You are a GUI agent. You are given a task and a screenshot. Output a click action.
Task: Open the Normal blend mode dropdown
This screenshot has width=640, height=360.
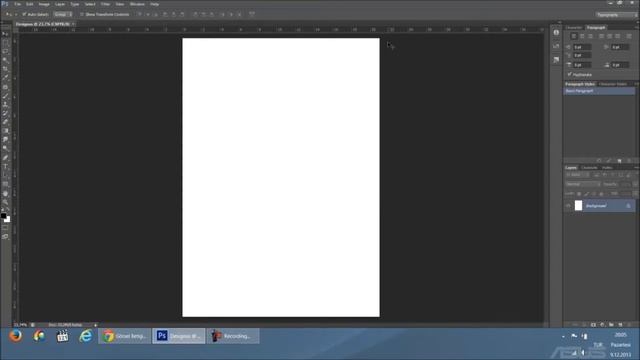[582, 184]
